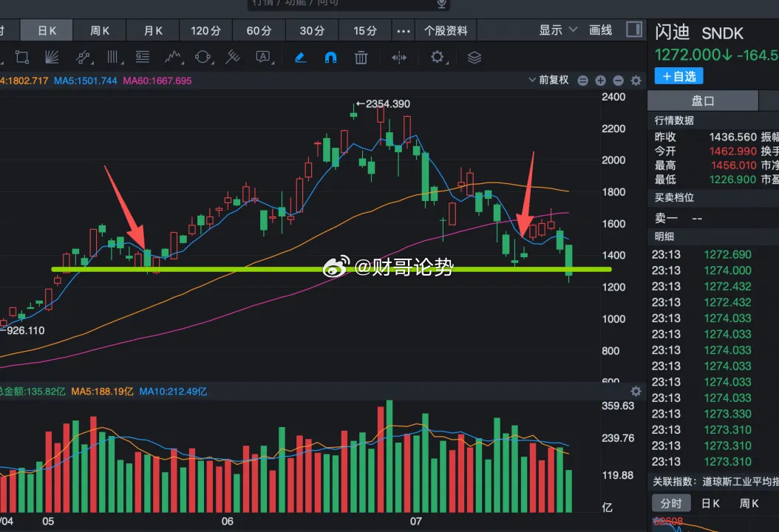779x532 pixels.
Task: Switch to the 周K weekly chart tab
Action: [100, 30]
